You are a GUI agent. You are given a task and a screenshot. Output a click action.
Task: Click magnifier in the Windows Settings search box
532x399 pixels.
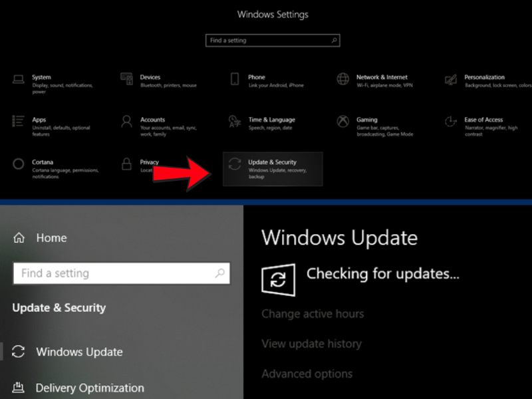334,41
